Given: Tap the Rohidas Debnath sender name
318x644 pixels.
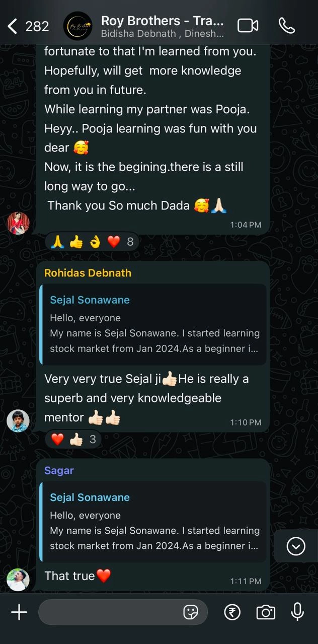Looking at the screenshot, I should click(x=88, y=273).
